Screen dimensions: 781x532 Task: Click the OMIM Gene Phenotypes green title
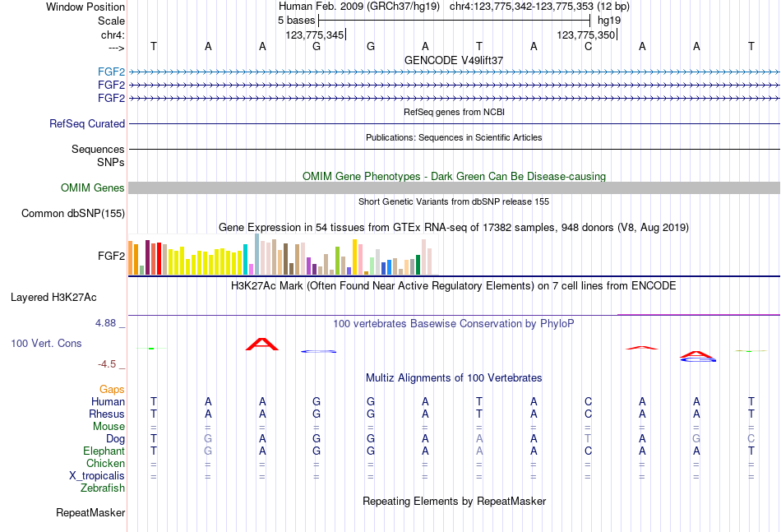[x=454, y=176]
